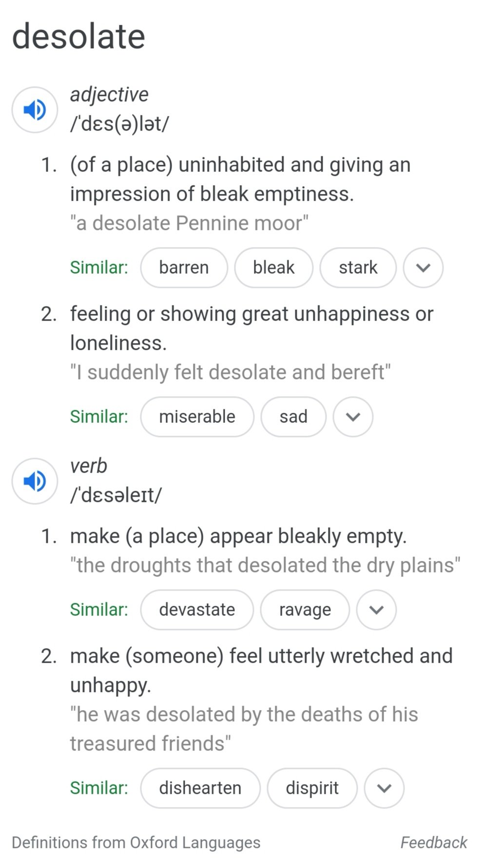The height and width of the screenshot is (868, 484).
Task: Select the 'ravage' synonym chip
Action: tap(305, 610)
